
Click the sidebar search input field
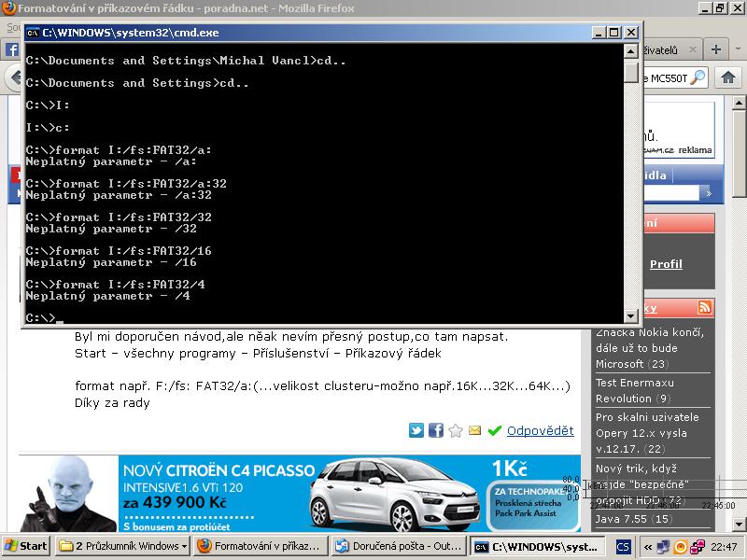(x=671, y=193)
